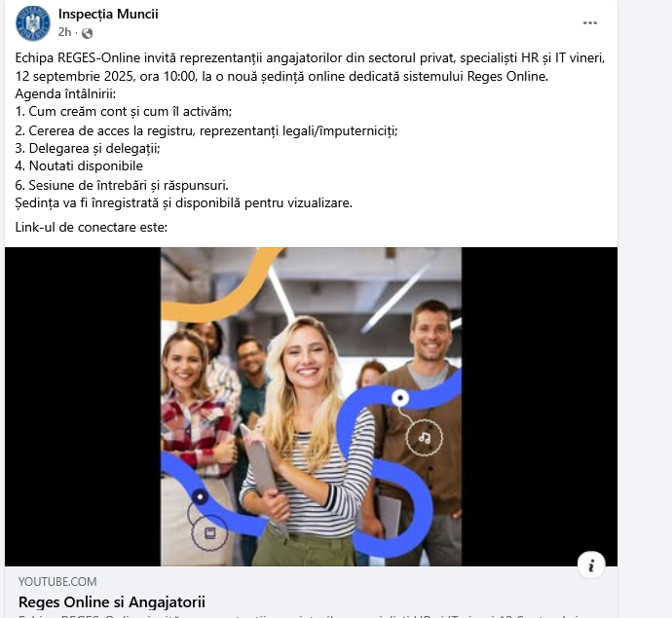The width and height of the screenshot is (672, 618).
Task: Click the book circle icon in preview image
Action: tap(209, 532)
